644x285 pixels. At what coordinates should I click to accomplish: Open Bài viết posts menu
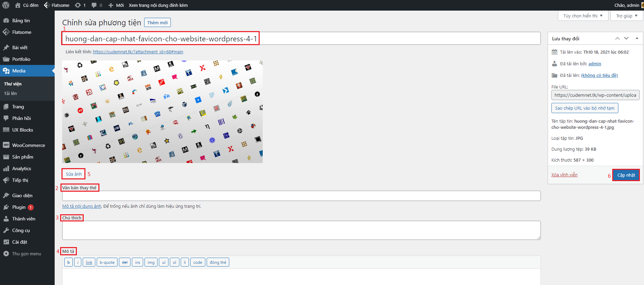pos(27,47)
